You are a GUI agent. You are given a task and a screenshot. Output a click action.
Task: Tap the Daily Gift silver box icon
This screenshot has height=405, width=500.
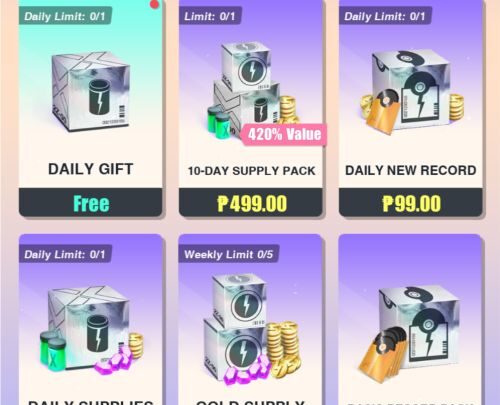91,91
